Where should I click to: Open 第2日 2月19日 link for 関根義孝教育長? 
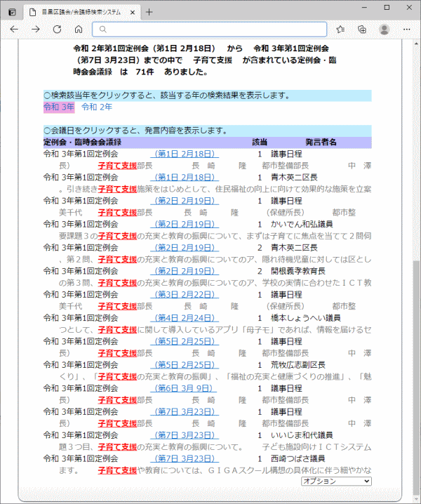pos(185,271)
